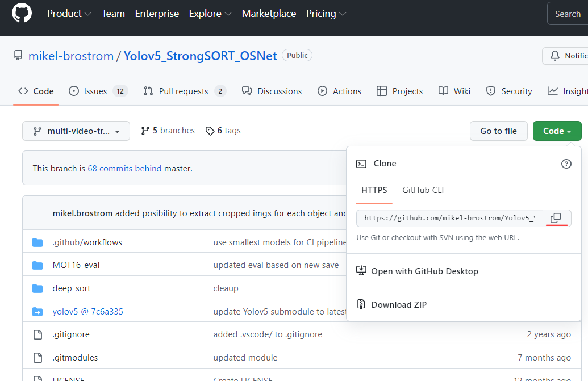Click the Search box in header
The height and width of the screenshot is (381, 588).
coord(568,14)
